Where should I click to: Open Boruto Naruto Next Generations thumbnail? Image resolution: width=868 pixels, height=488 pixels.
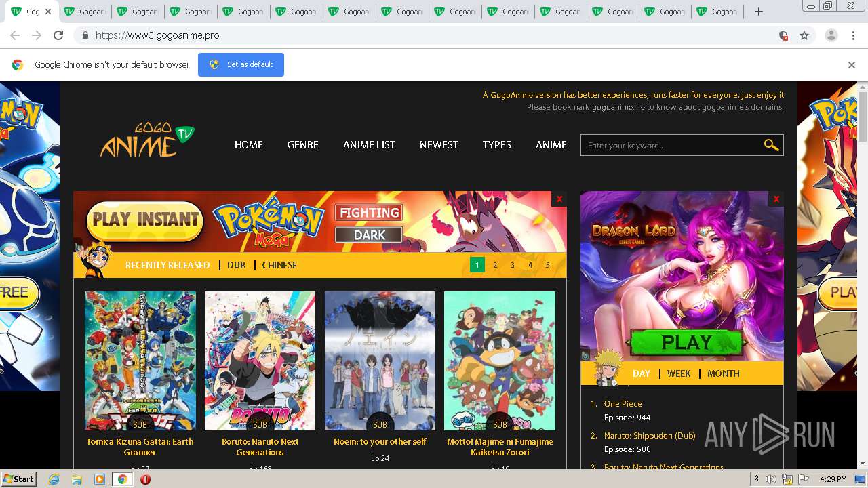click(x=260, y=361)
